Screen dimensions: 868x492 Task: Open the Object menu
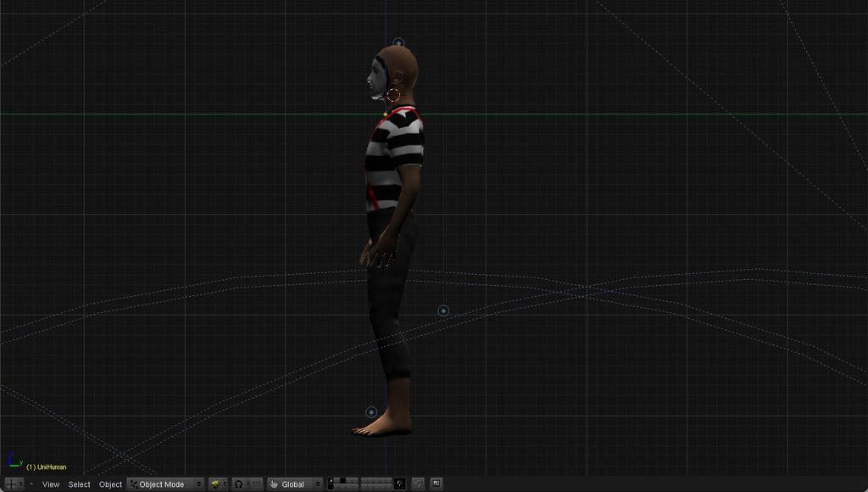click(x=110, y=484)
